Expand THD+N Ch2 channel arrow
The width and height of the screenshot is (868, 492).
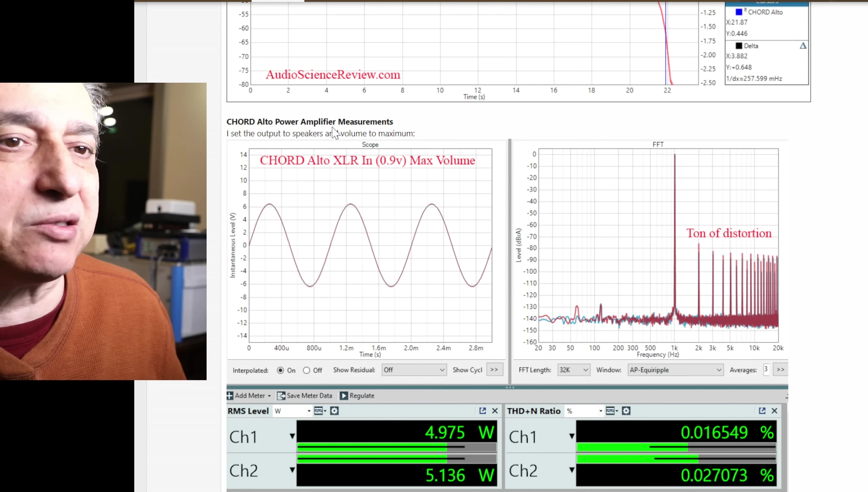(572, 470)
